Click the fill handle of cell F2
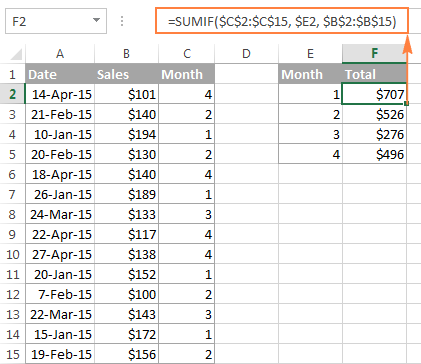 point(406,104)
